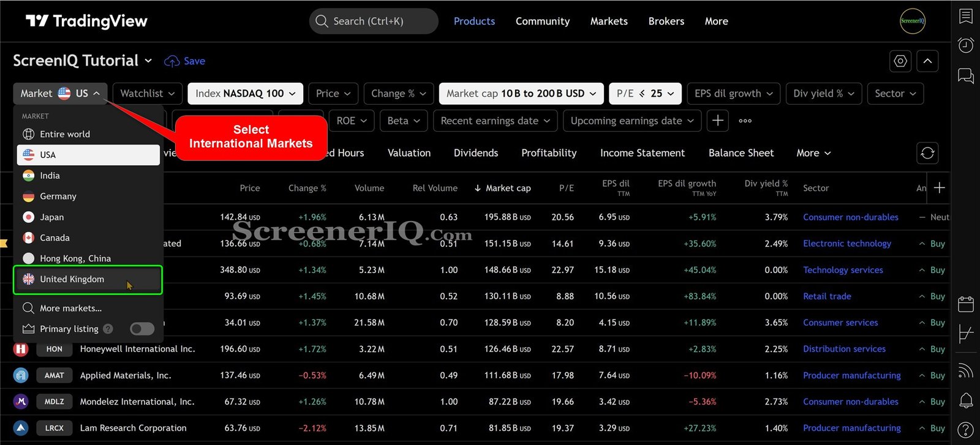
Task: Open the object tree icon in sidebar
Action: [x=966, y=334]
